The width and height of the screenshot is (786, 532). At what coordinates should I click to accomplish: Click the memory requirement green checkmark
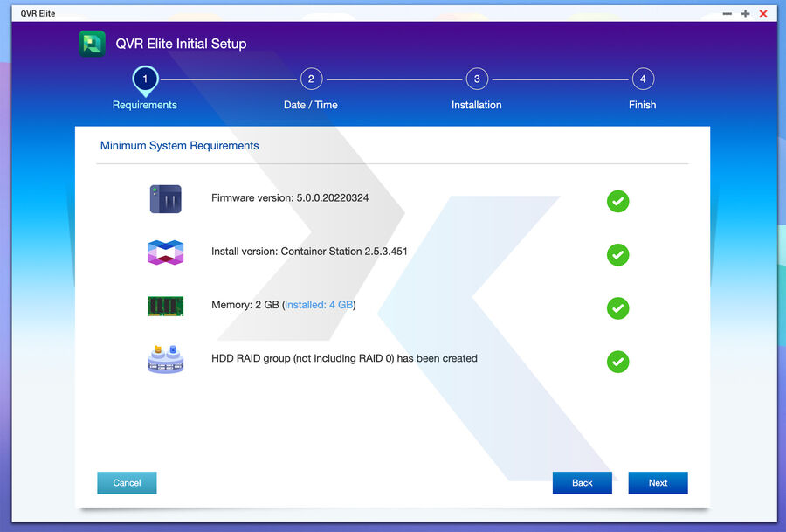point(617,308)
